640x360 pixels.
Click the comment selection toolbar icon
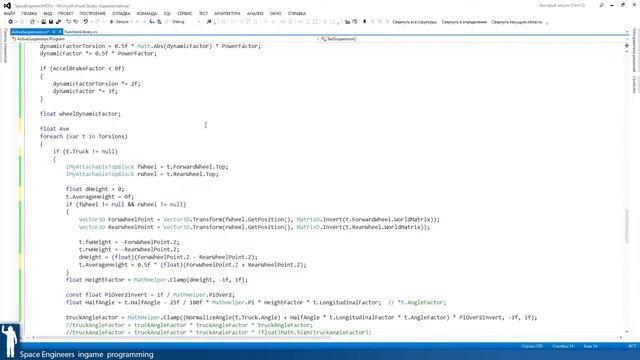347,22
